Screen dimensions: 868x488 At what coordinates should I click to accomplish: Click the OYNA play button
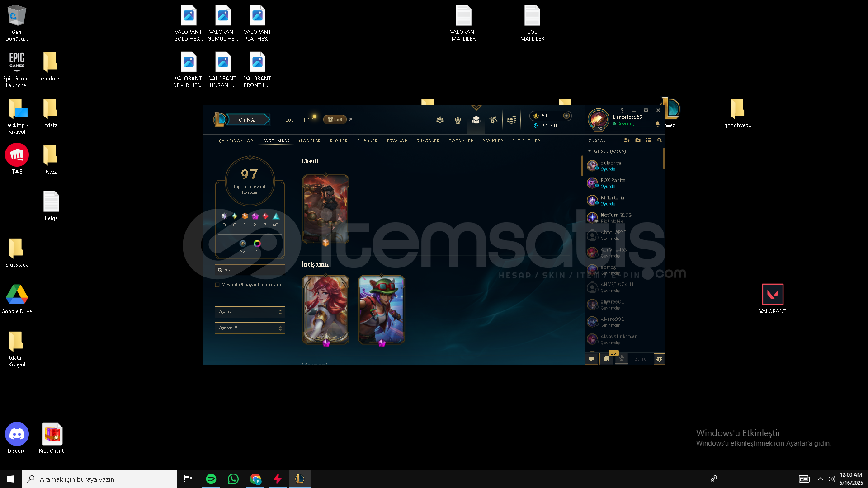[x=247, y=120]
